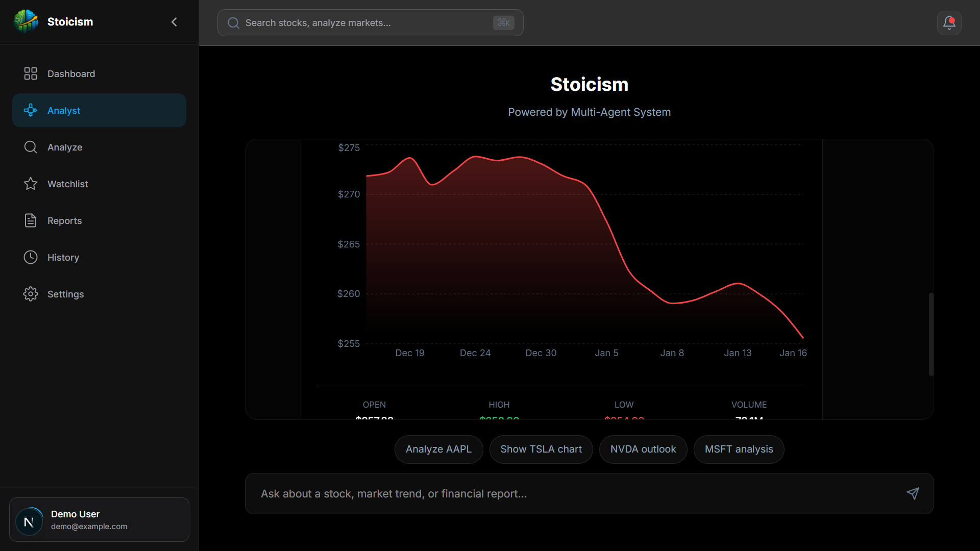Click the Settings gear icon

click(x=30, y=294)
